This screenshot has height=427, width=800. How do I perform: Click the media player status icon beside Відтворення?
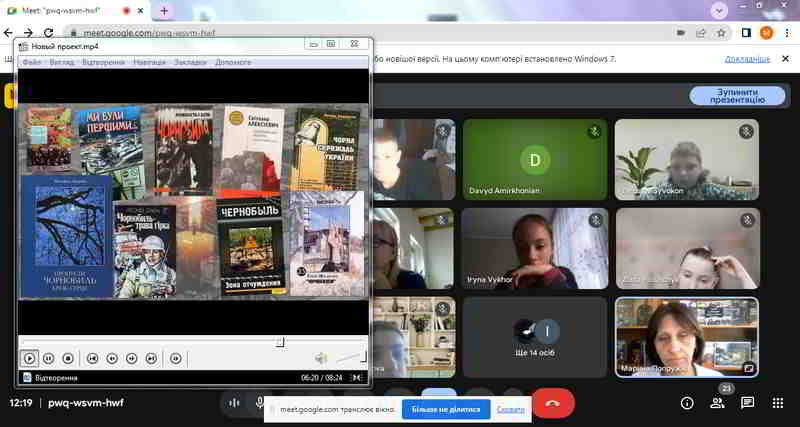27,378
